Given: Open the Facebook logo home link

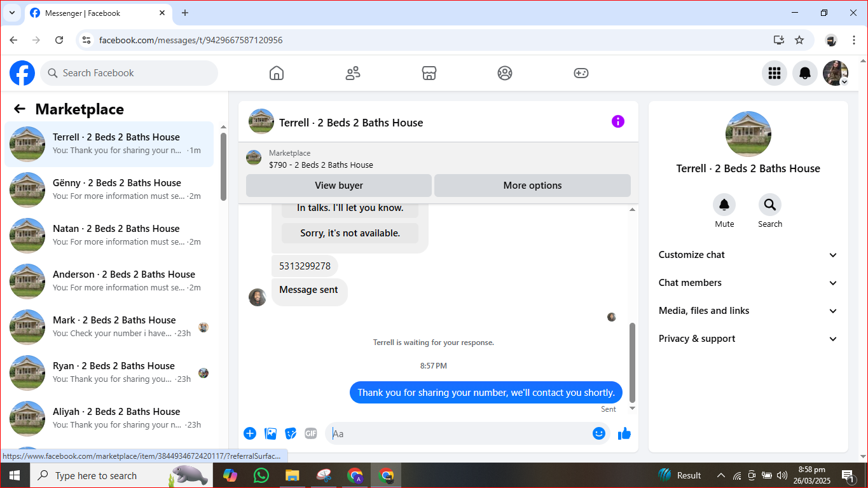Looking at the screenshot, I should coord(22,73).
